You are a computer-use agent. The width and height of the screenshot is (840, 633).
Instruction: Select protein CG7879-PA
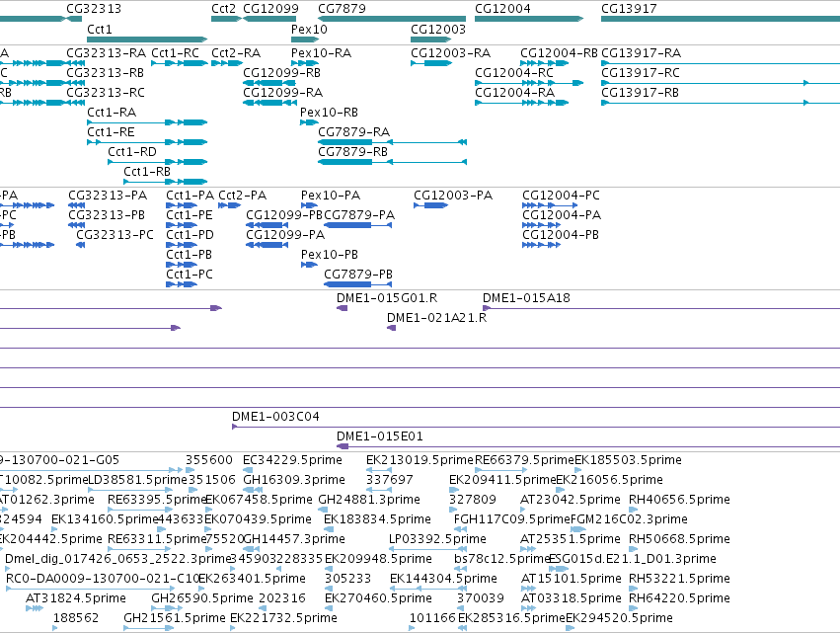tap(358, 225)
